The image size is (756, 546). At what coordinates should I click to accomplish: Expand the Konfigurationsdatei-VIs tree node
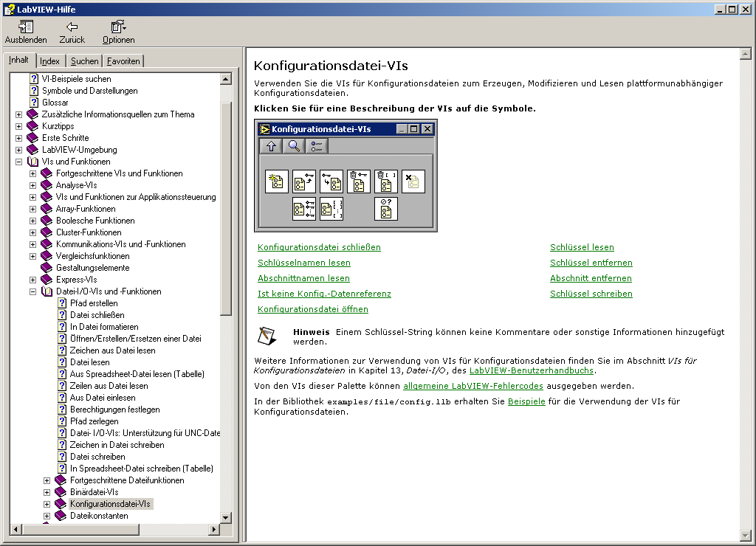click(x=47, y=504)
